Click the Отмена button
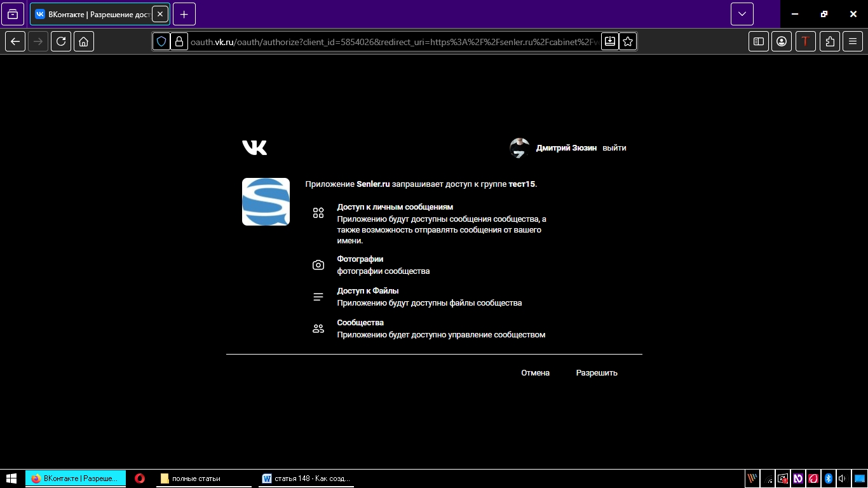 [x=535, y=373]
